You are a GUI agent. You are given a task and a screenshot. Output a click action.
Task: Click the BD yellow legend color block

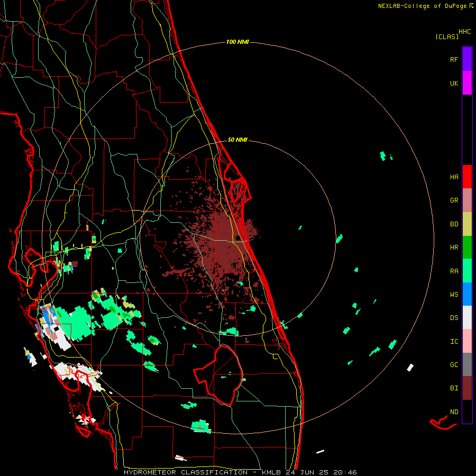[x=467, y=224]
